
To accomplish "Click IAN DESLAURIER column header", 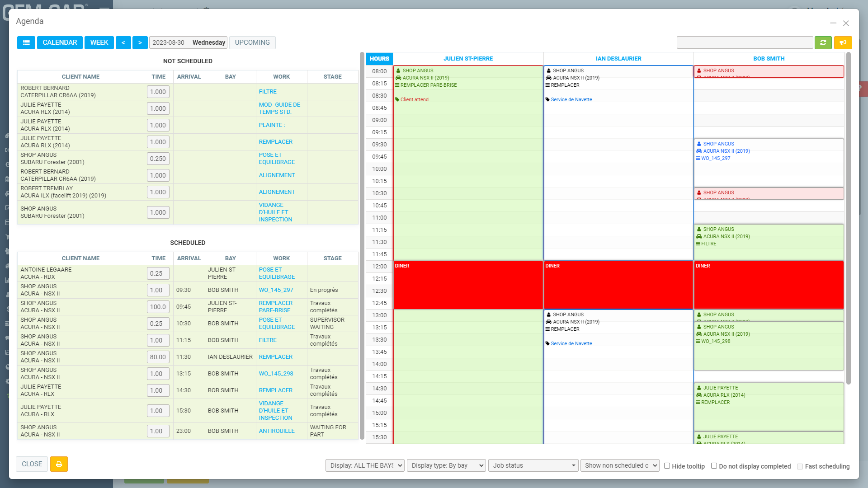I will pyautogui.click(x=618, y=59).
